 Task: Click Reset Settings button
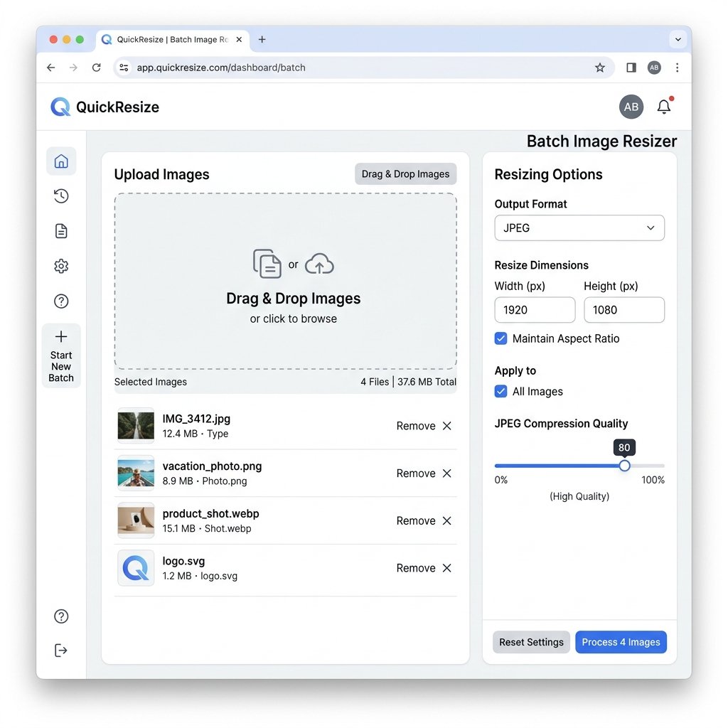click(x=531, y=642)
